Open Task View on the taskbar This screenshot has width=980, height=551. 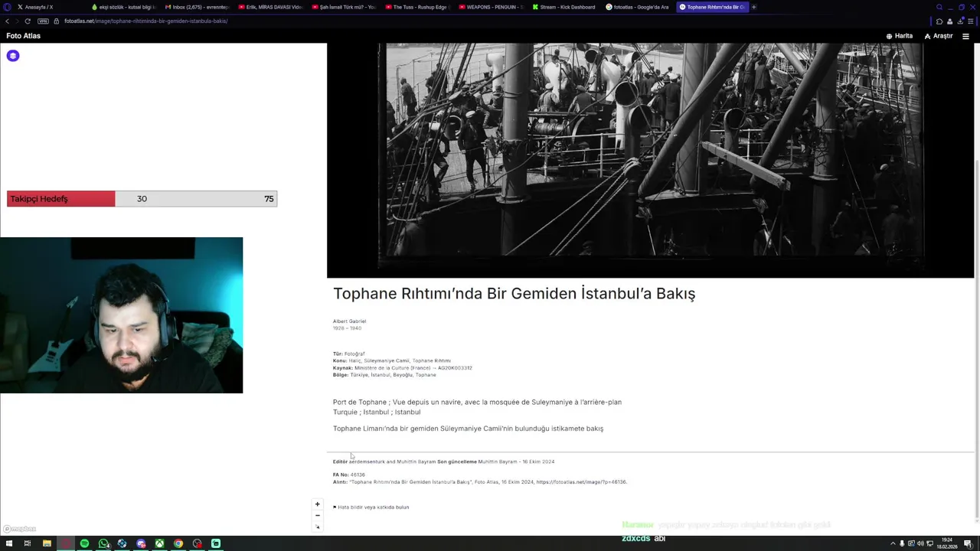pos(28,543)
